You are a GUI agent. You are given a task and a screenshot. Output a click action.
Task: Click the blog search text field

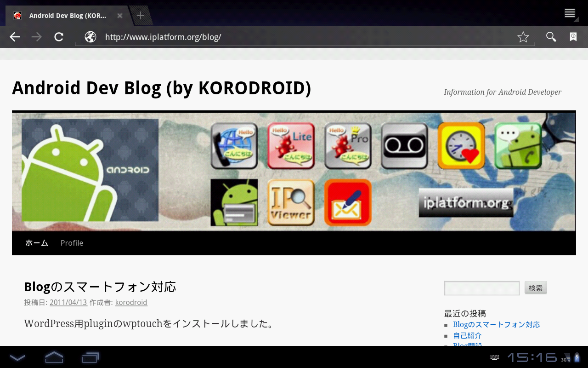[x=482, y=288]
